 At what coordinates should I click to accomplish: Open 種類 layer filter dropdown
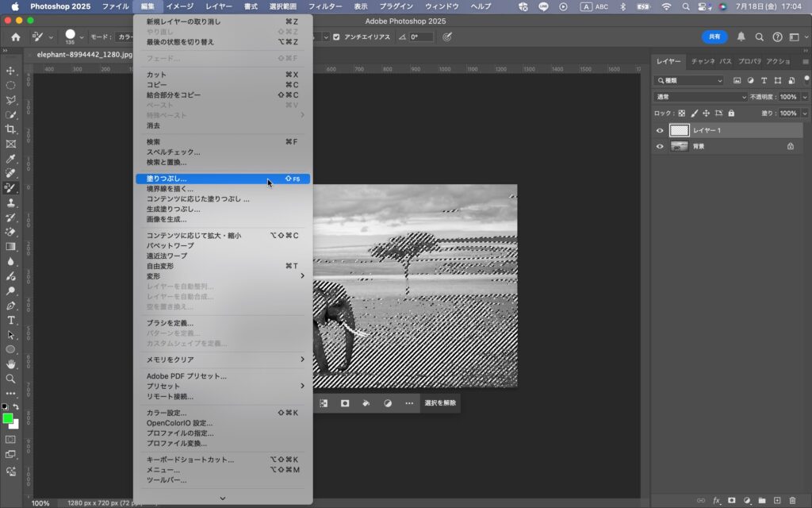click(689, 80)
